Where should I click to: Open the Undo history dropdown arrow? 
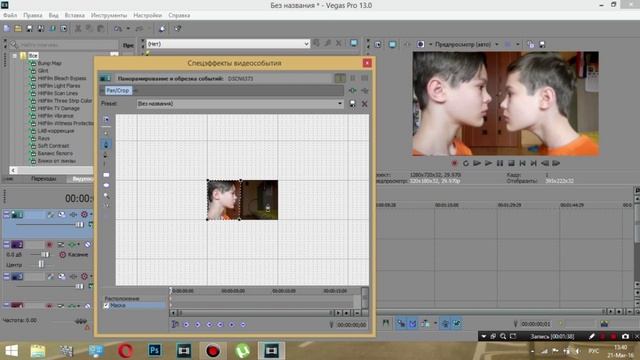point(128,29)
